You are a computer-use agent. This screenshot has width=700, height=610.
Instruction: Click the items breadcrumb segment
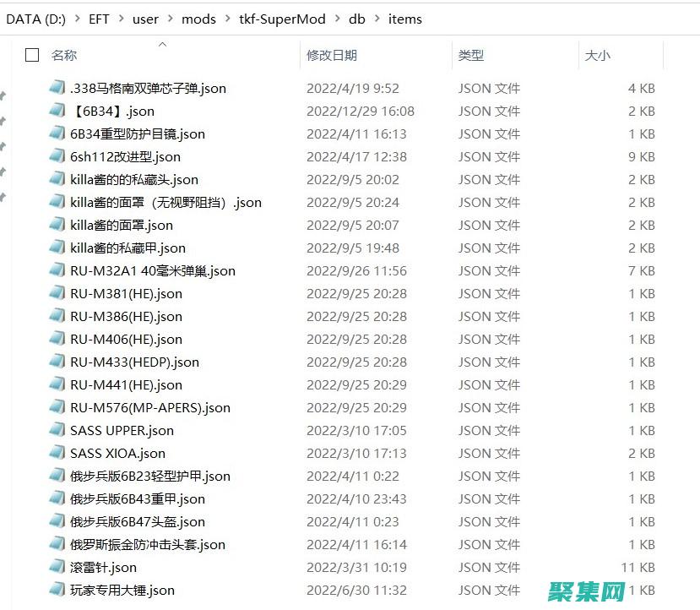pyautogui.click(x=404, y=19)
